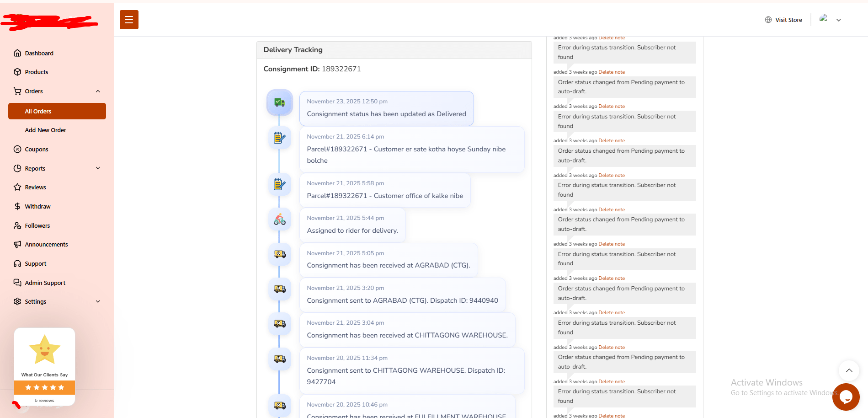
Task: Open the user profile dropdown arrow
Action: pyautogui.click(x=839, y=20)
